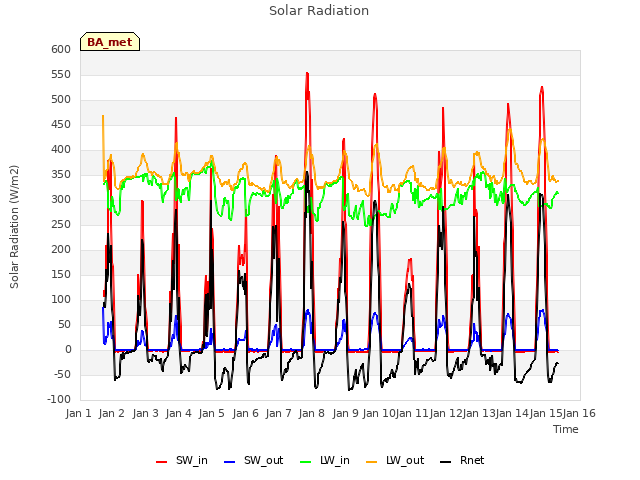Click the Jan 6 tick label

point(246,413)
